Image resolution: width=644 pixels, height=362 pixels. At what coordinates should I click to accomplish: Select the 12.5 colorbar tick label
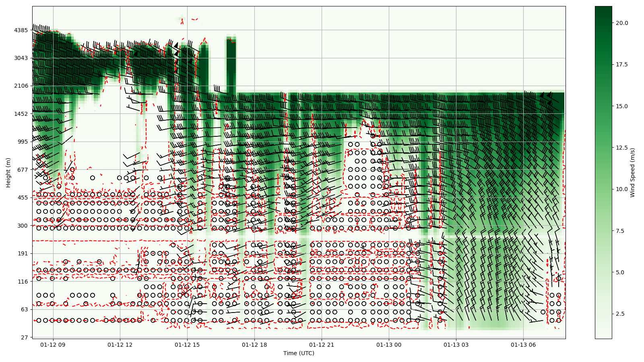(x=621, y=148)
